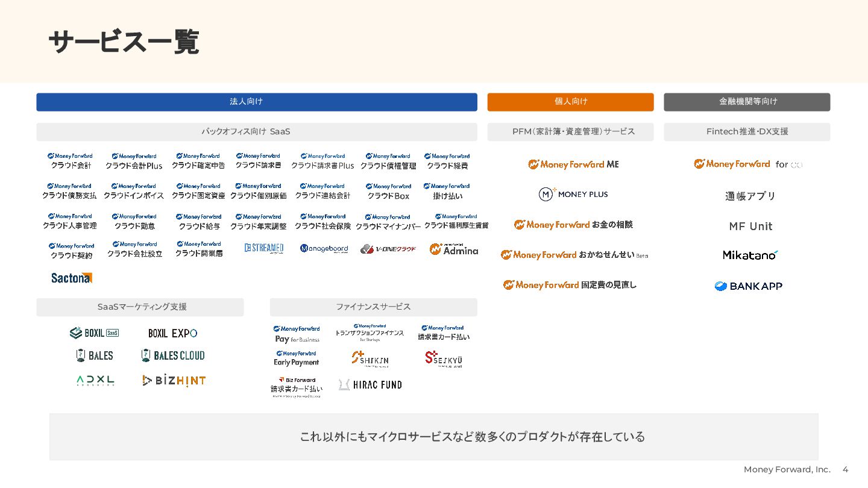Viewport: 868px width, 488px height.
Task: Click the STREAMED logo
Action: (x=264, y=248)
